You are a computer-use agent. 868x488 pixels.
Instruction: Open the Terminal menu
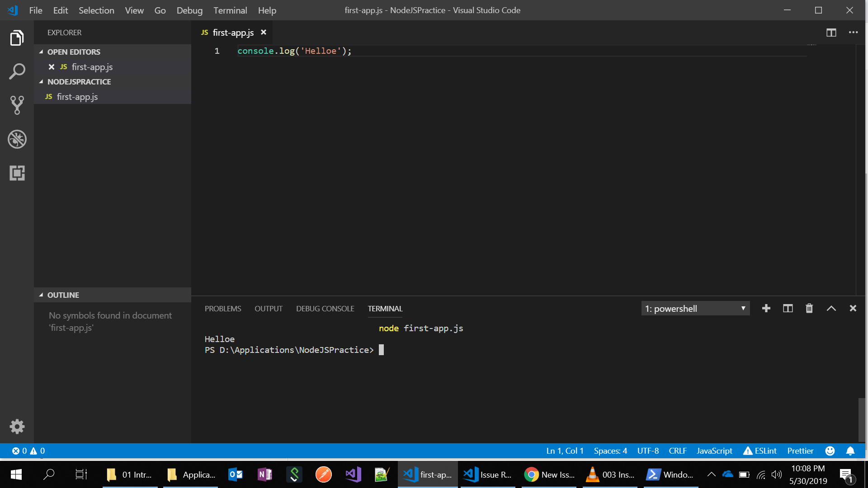[230, 10]
